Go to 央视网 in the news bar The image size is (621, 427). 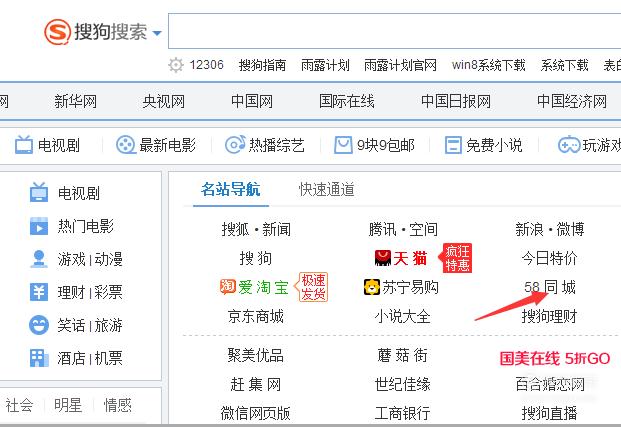click(x=164, y=101)
